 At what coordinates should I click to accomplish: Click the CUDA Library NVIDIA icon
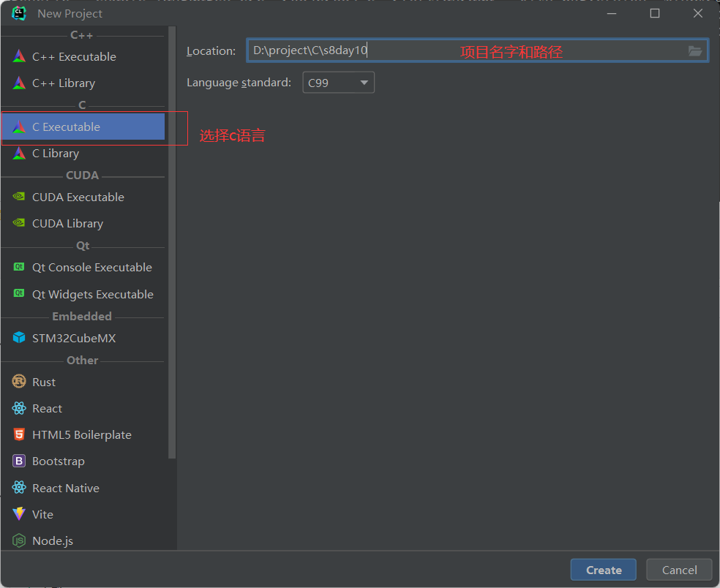[x=19, y=222]
